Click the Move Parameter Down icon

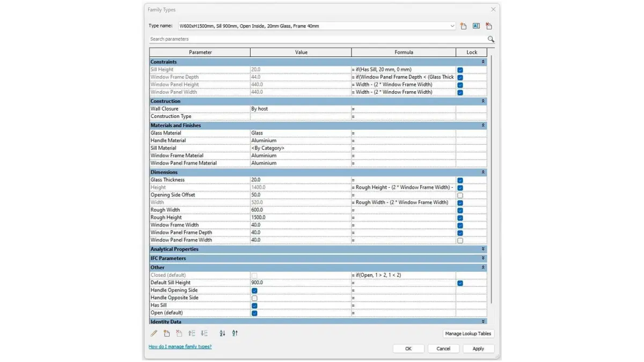click(x=204, y=333)
